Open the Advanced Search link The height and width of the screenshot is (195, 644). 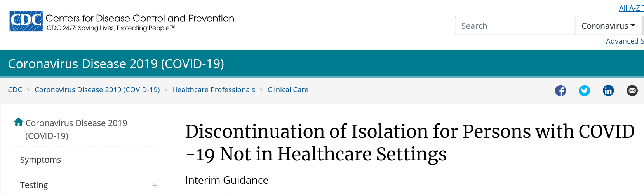(625, 41)
